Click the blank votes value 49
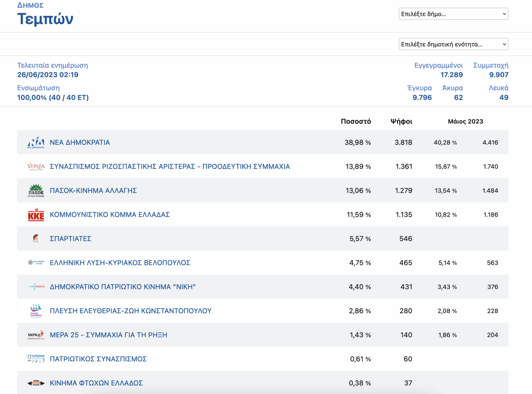532x394 pixels. 504,98
